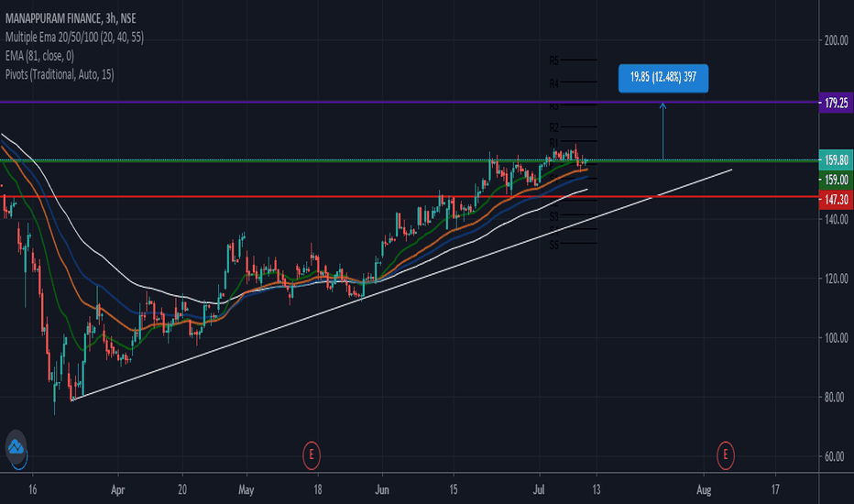Open the earnings marker near August
The height and width of the screenshot is (504, 854).
726,455
